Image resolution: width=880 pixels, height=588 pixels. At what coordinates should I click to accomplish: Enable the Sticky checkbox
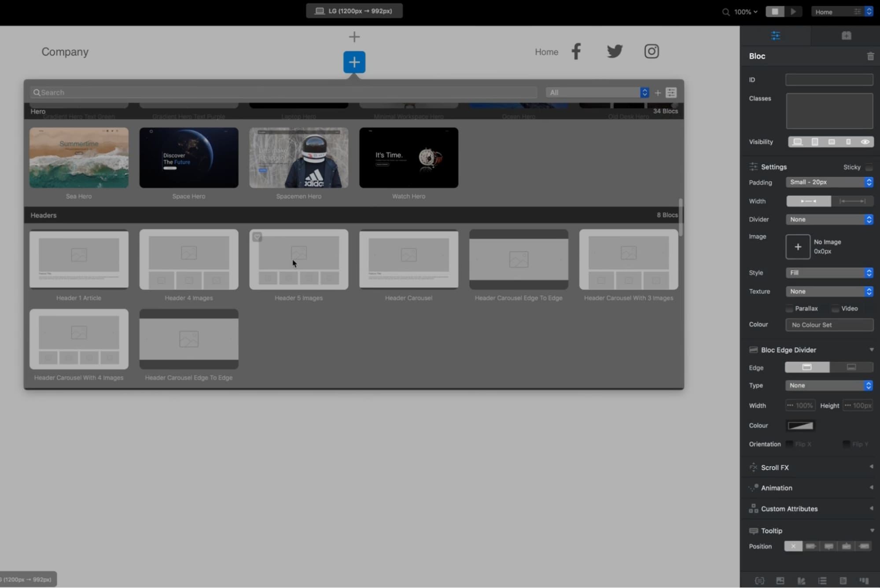[869, 167]
